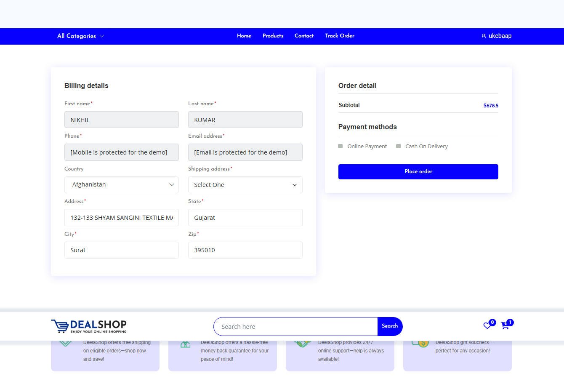The width and height of the screenshot is (564, 392).
Task: Click the DealShop logo
Action: pos(89,326)
